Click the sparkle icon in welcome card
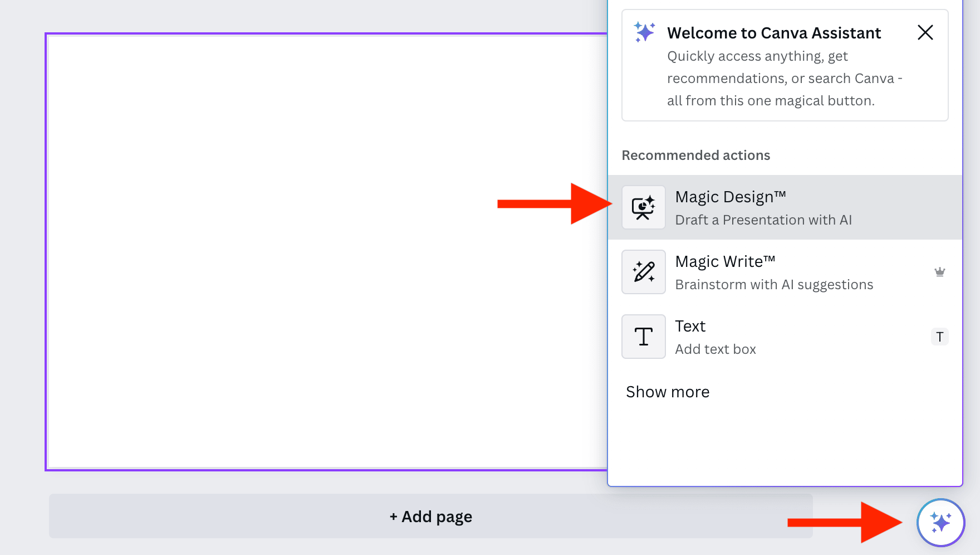Viewport: 980px width, 555px height. [644, 32]
